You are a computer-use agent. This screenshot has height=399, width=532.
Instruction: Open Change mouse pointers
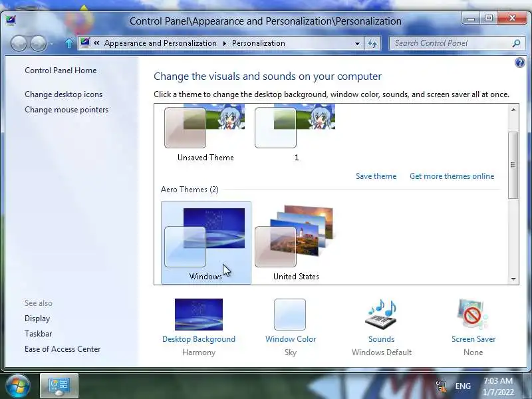tap(66, 110)
